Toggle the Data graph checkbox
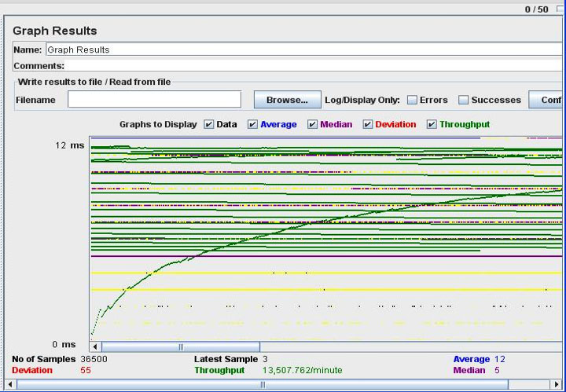Image resolution: width=566 pixels, height=392 pixels. [x=209, y=124]
